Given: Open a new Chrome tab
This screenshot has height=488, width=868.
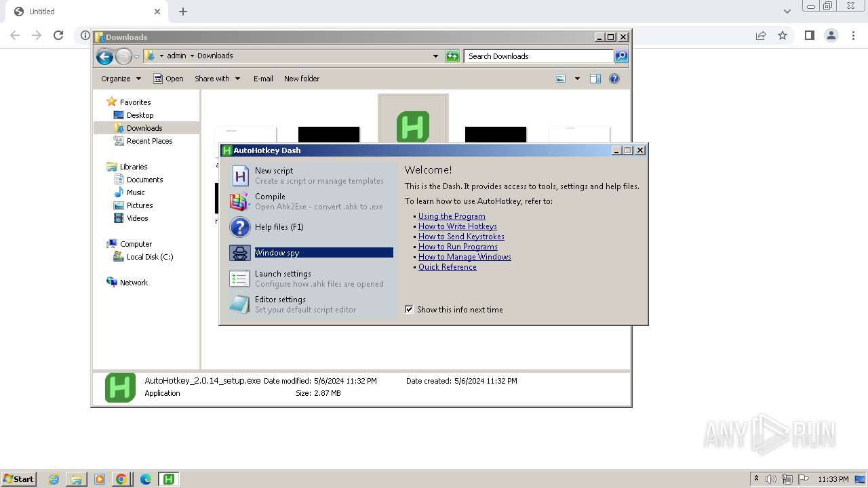Looking at the screenshot, I should pos(183,12).
